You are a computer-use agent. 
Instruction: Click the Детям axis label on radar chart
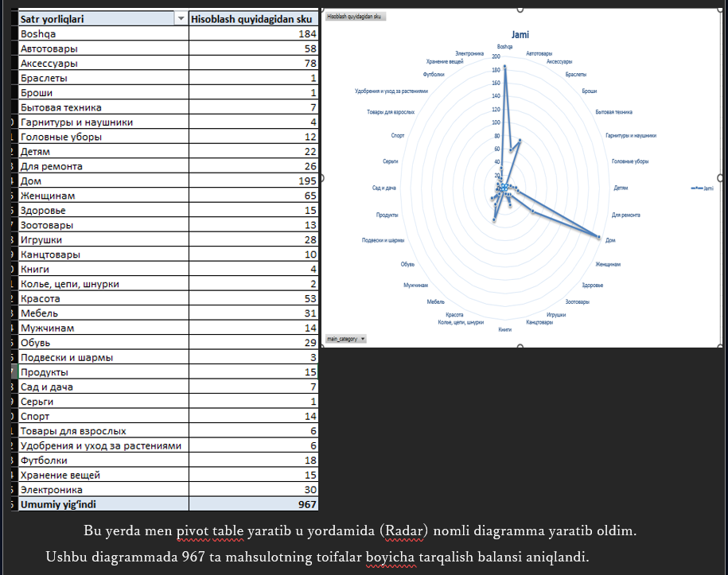point(621,188)
